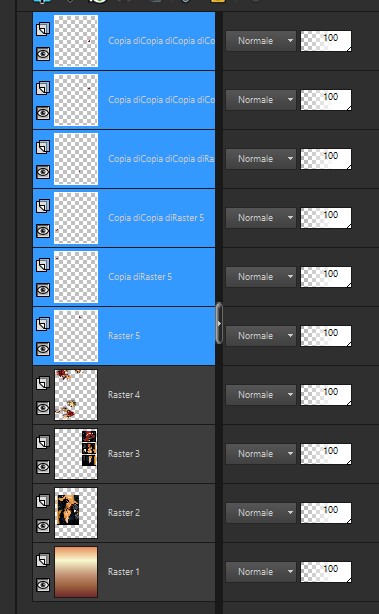The image size is (379, 614).
Task: Click the layer type icon of the topmost layer
Action: click(43, 29)
